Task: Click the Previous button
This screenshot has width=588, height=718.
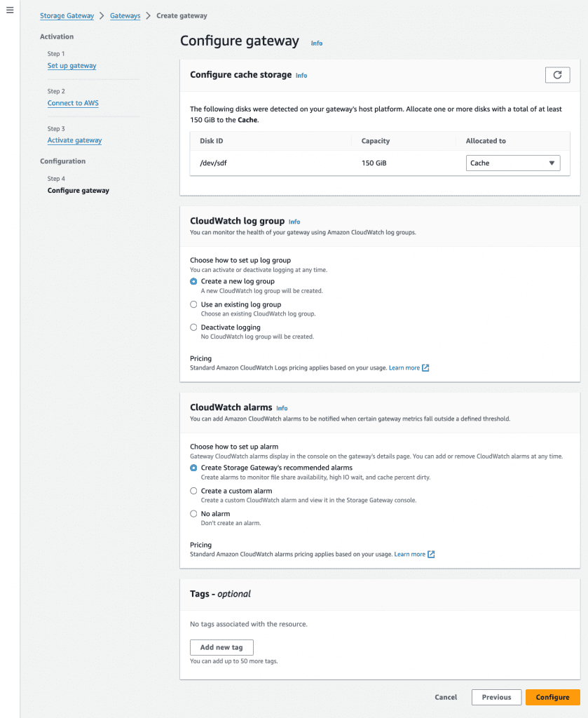Action: click(x=496, y=697)
